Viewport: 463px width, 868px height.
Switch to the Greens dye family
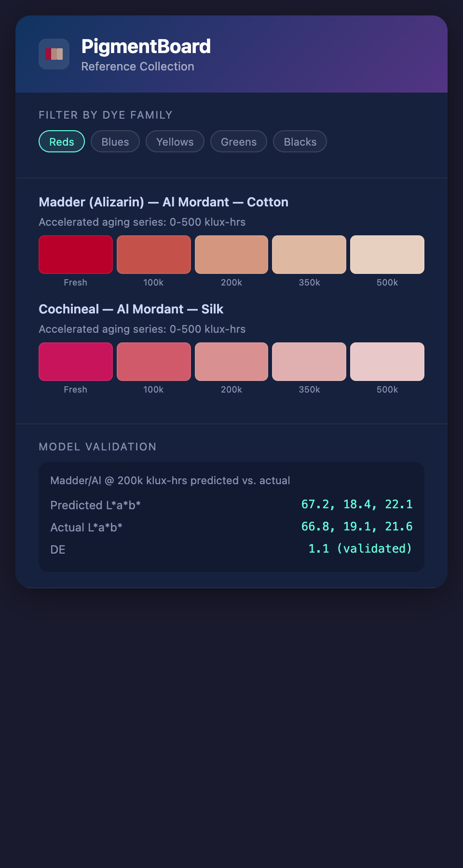coord(239,142)
